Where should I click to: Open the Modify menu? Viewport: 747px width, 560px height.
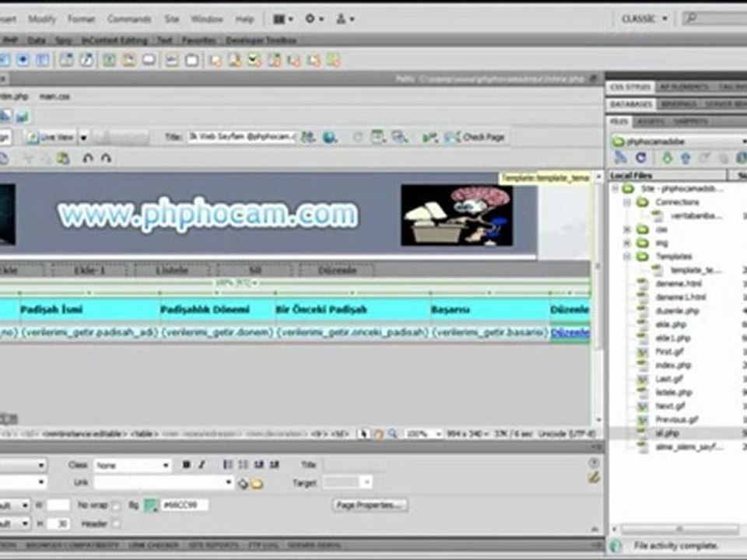pyautogui.click(x=42, y=19)
